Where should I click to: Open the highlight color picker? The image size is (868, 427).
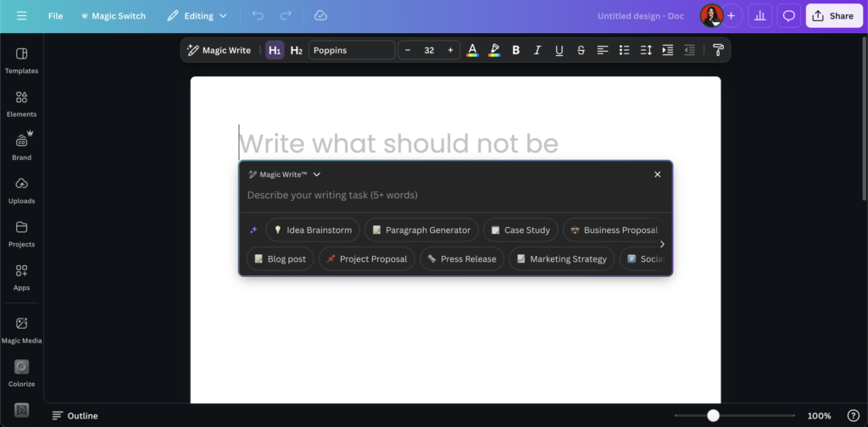(x=494, y=50)
